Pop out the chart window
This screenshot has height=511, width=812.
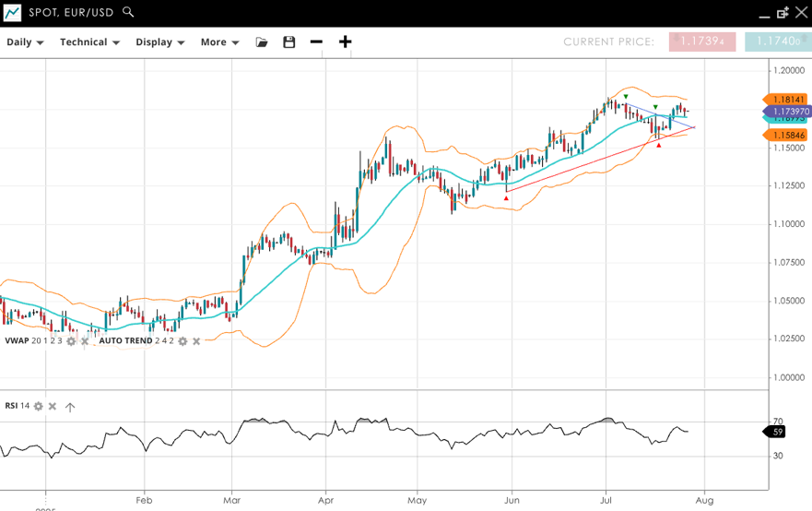pyautogui.click(x=783, y=13)
